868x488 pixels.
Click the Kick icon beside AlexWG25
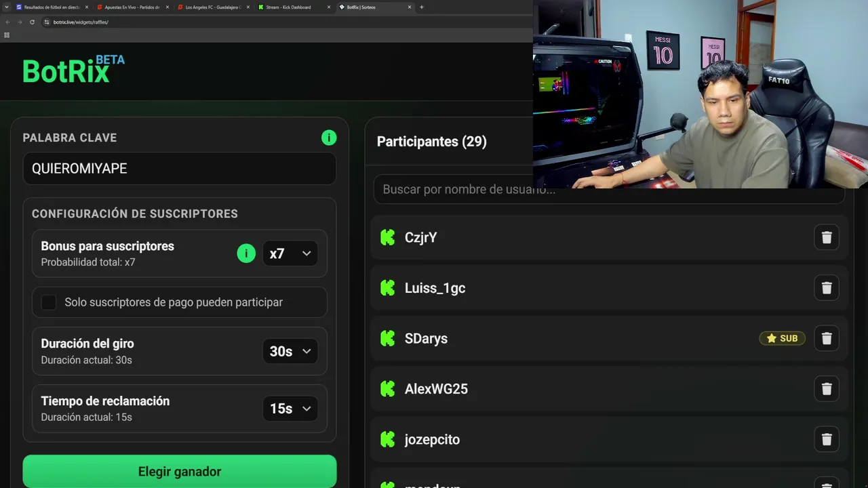pos(387,389)
